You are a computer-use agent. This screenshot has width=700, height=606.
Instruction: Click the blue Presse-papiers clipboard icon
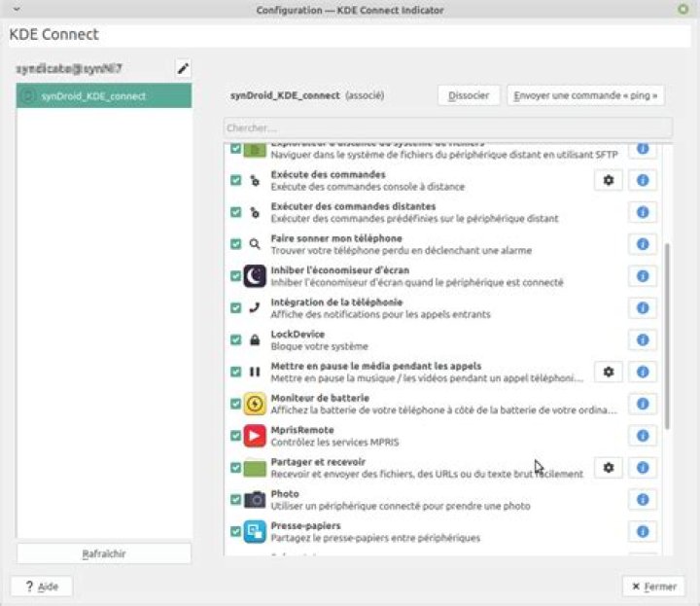(255, 531)
